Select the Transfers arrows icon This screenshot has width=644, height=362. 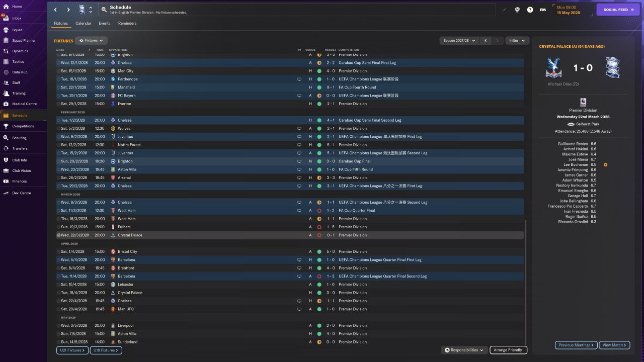coord(6,148)
